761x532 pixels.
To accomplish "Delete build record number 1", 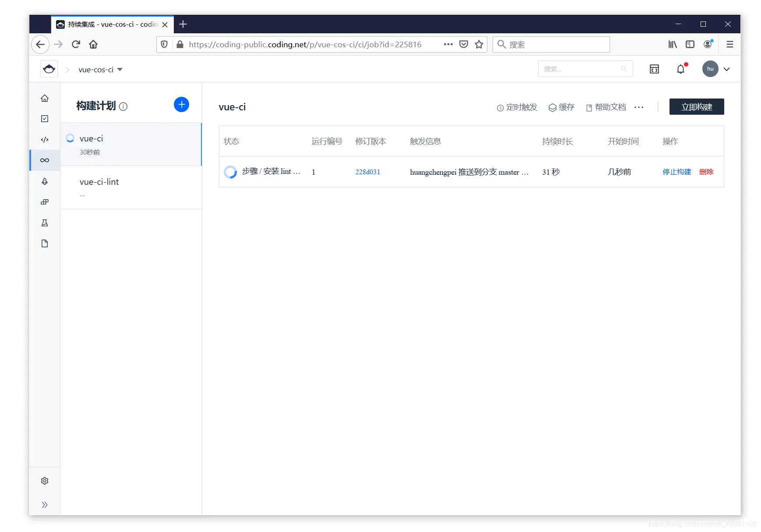I will coord(706,172).
